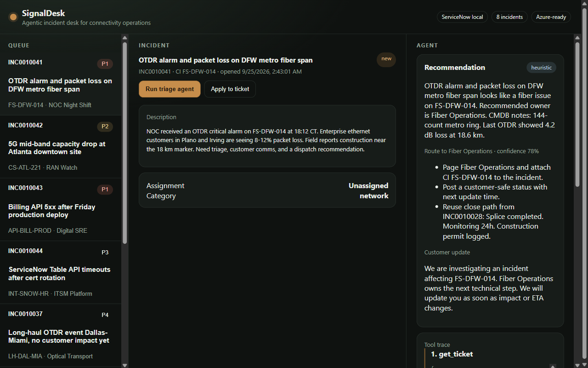
Task: Click the page scrollbar up arrow beside Azure-ready
Action: (584, 3)
